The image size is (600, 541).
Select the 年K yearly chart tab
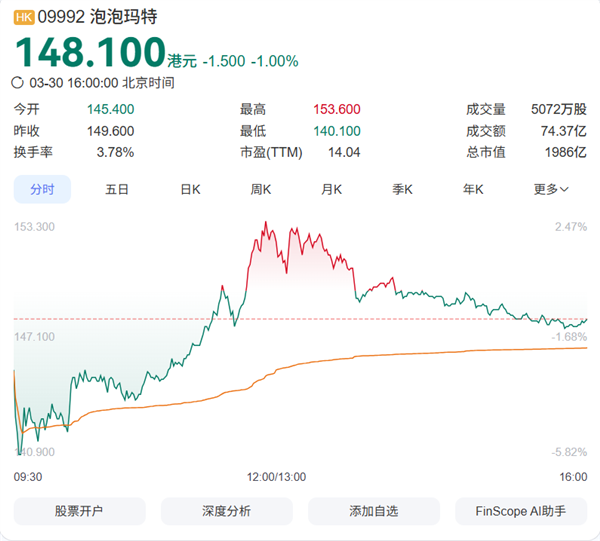[x=473, y=189]
